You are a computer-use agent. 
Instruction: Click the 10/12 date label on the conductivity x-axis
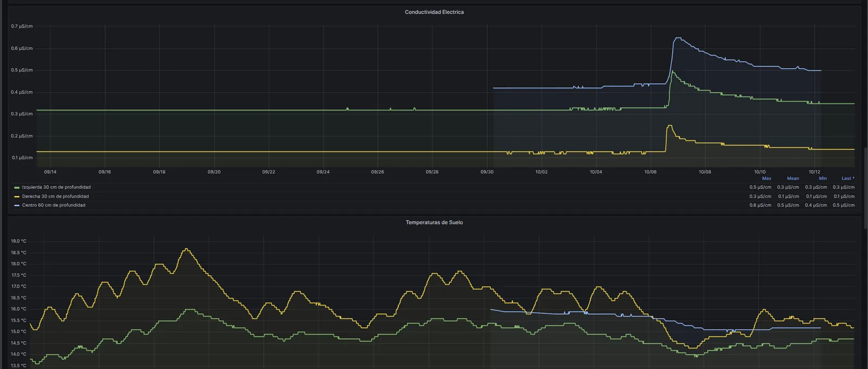pyautogui.click(x=814, y=172)
